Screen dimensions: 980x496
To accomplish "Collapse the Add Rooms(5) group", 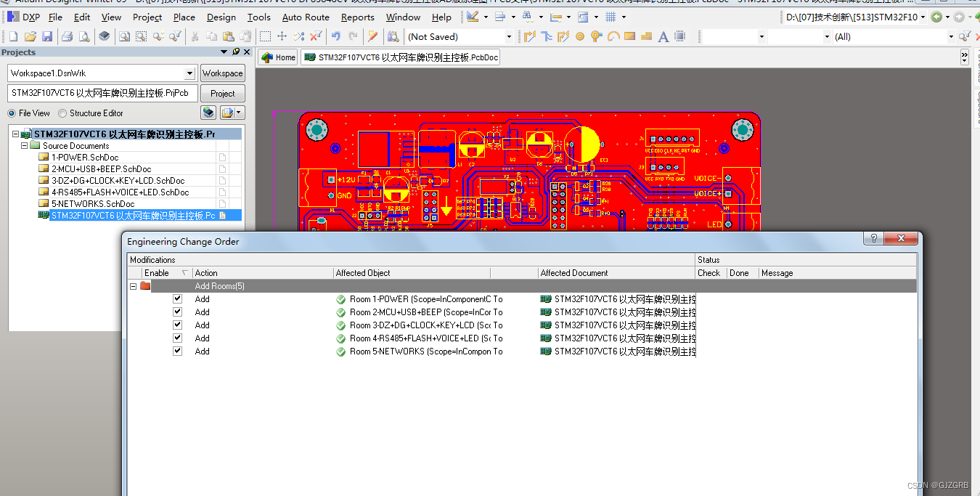I will [134, 285].
